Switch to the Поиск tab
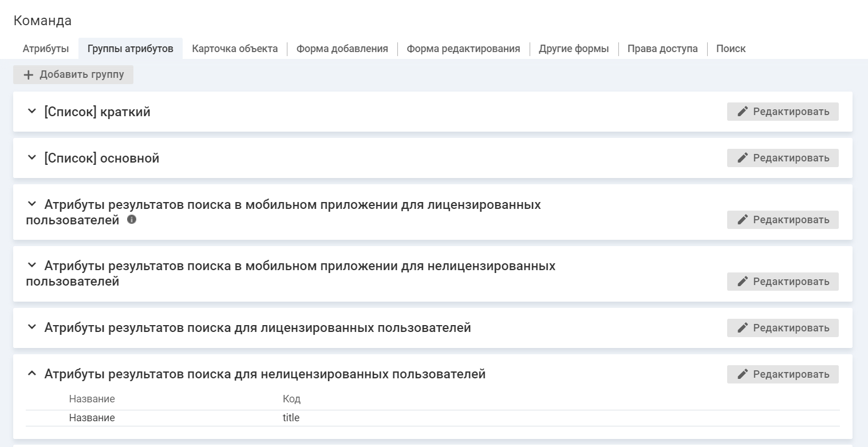This screenshot has width=868, height=447. point(731,49)
